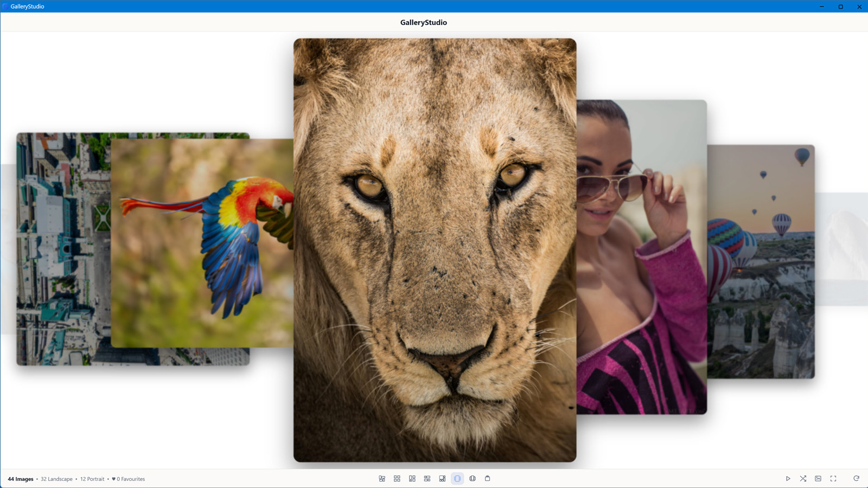This screenshot has width=868, height=488.
Task: Click the picture icon in the bottom toolbar
Action: click(x=818, y=479)
